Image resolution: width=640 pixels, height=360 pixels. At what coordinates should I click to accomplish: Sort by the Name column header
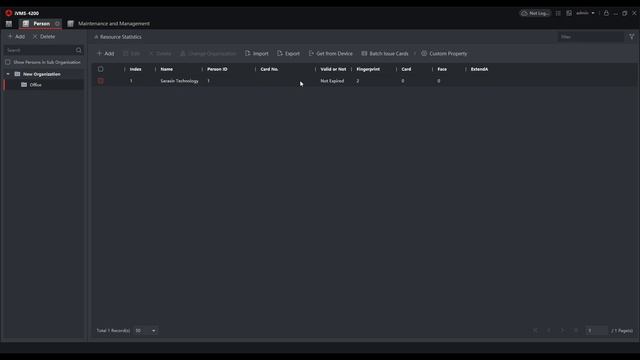(x=167, y=69)
